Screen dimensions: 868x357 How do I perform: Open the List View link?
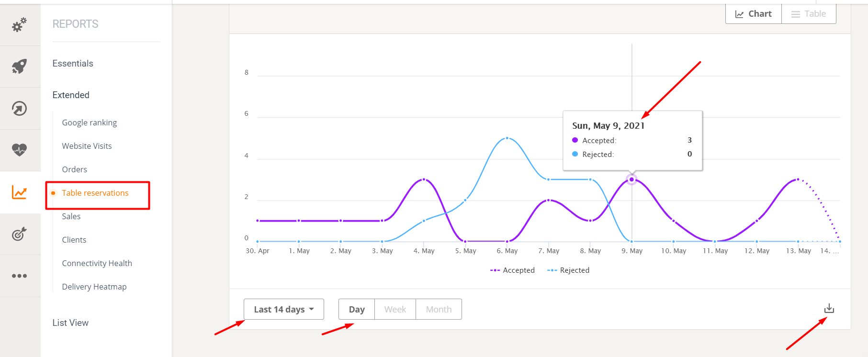[x=70, y=323]
